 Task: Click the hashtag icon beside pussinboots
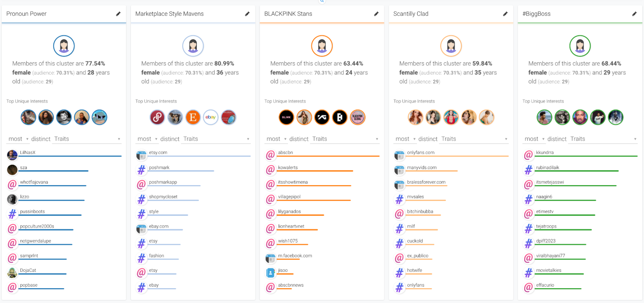pyautogui.click(x=12, y=214)
